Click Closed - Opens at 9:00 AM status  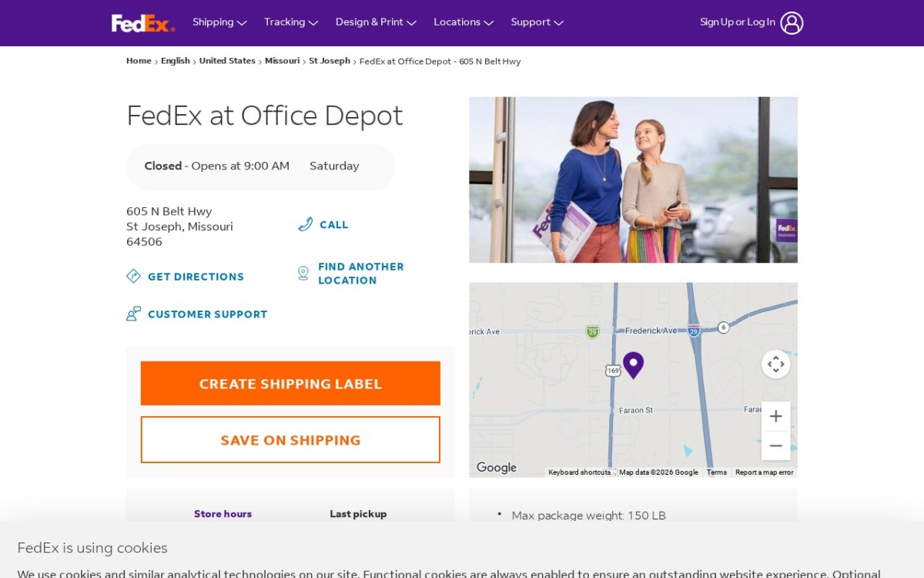(216, 166)
